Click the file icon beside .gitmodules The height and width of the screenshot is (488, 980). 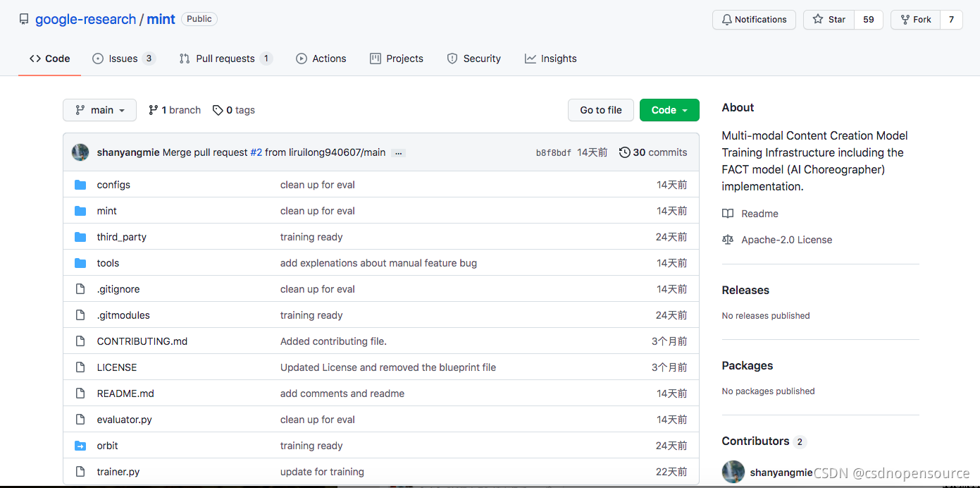(80, 315)
